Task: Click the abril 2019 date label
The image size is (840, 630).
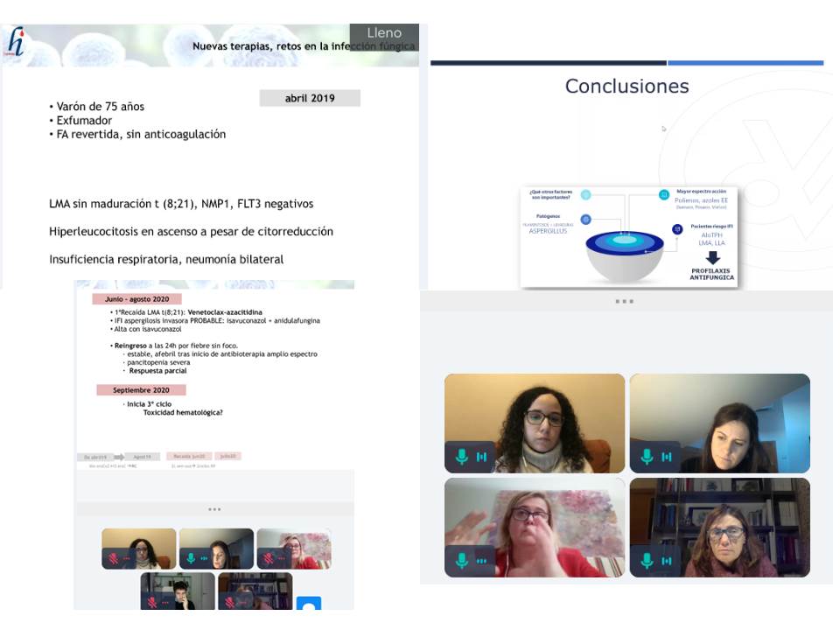Action: coord(310,98)
